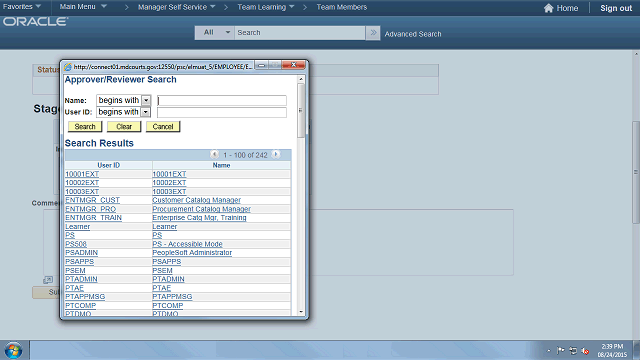Click the Action Center flag tray icon

560,351
